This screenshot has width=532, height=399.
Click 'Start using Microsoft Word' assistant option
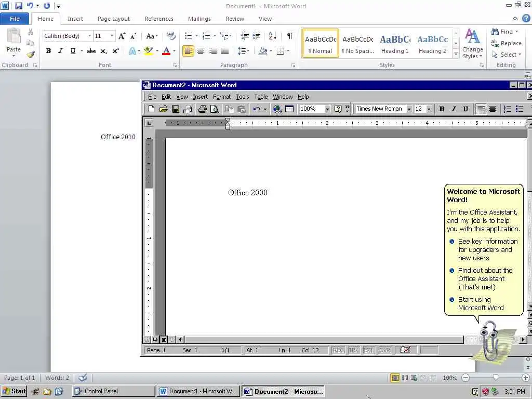pos(481,303)
